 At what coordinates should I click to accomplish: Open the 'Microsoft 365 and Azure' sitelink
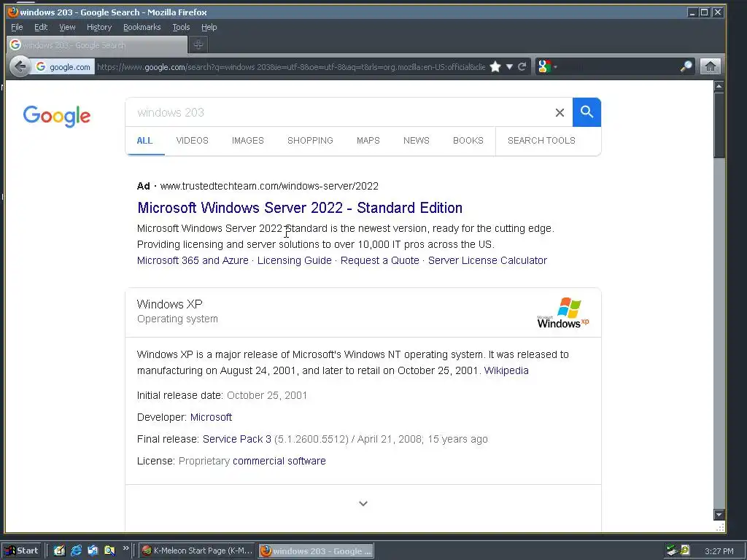click(x=193, y=260)
